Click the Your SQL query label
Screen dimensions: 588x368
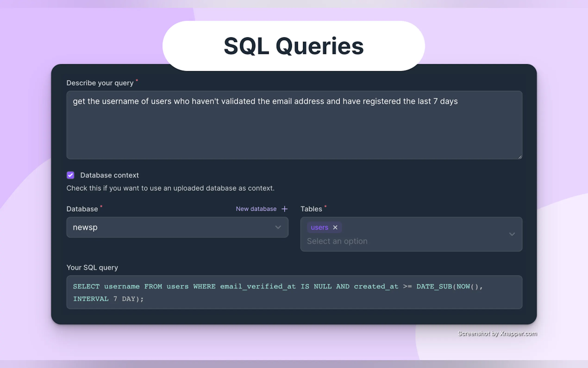click(92, 267)
